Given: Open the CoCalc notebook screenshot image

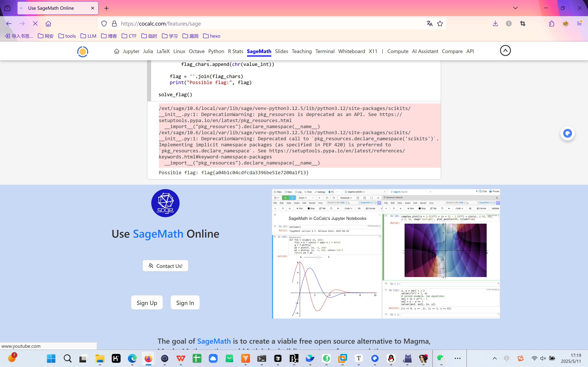Looking at the screenshot, I should 386,254.
